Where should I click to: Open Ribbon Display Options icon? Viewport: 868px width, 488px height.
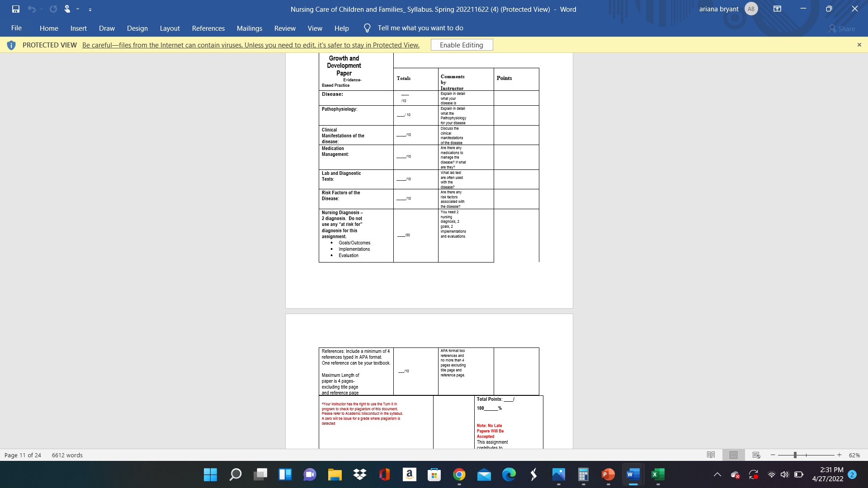(777, 9)
